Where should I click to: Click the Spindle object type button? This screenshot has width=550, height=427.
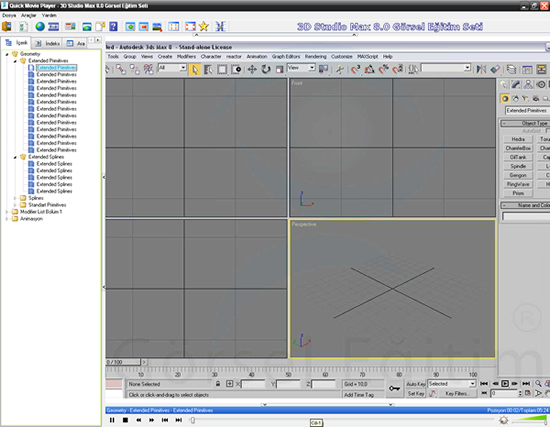[x=518, y=166]
